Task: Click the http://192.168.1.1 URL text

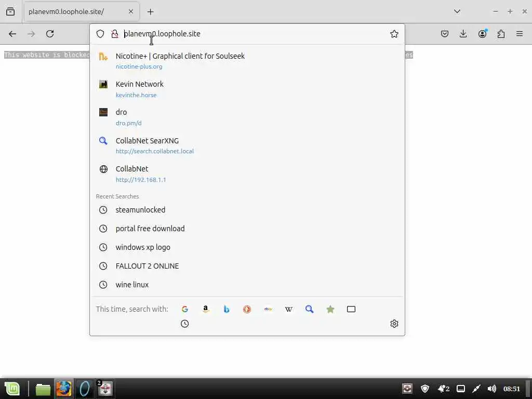Action: tap(141, 180)
